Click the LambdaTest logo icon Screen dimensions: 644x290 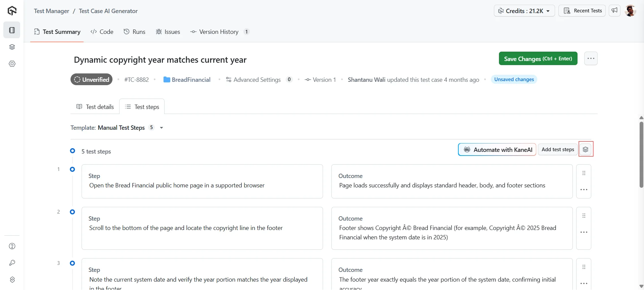[12, 11]
